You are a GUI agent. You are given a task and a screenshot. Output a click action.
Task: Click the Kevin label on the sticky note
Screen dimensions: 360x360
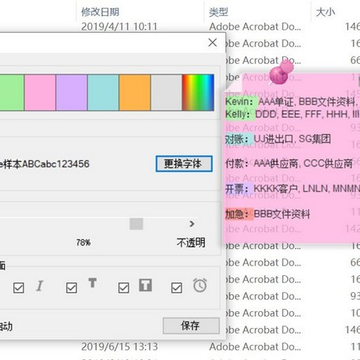[x=239, y=101]
